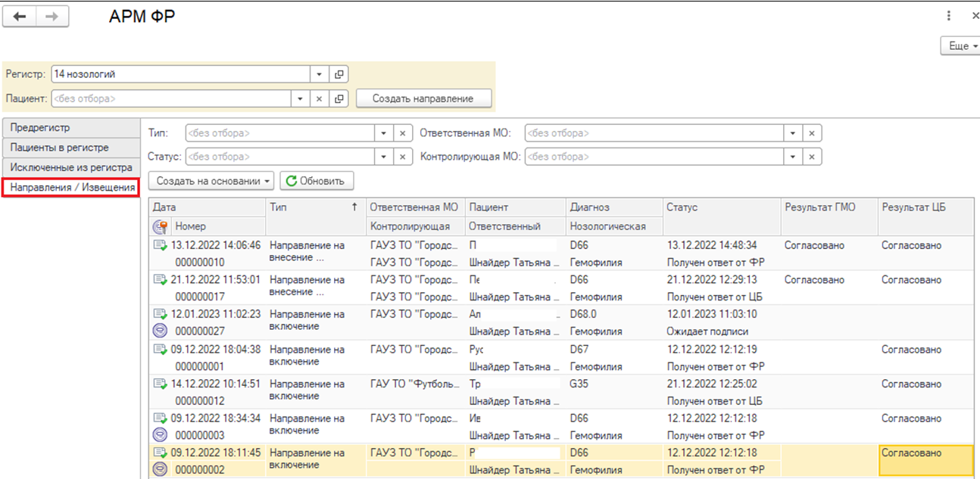This screenshot has width=980, height=479.
Task: Clear the Ответственная МО filter
Action: click(x=811, y=133)
